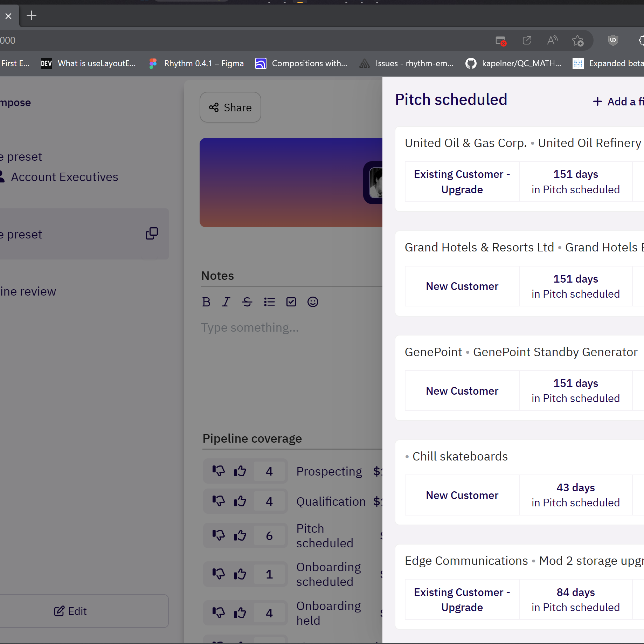Thumbs up the Prospecting stage

240,471
